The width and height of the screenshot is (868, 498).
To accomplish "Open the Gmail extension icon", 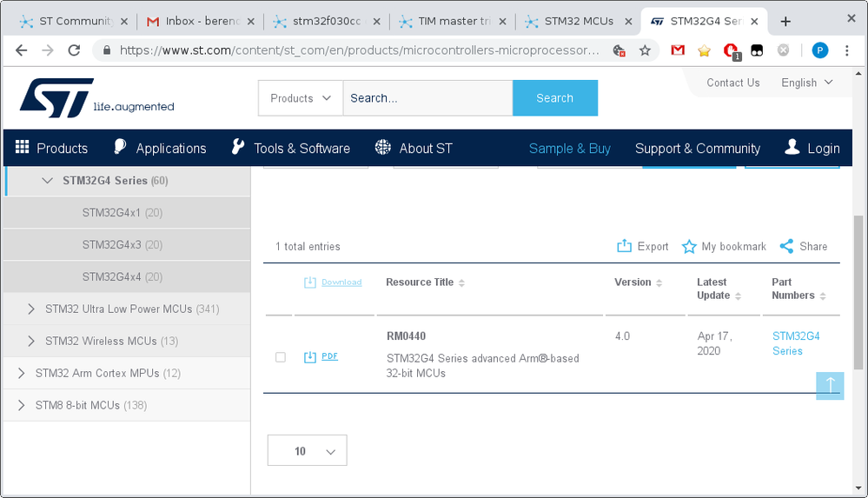I will tap(678, 50).
